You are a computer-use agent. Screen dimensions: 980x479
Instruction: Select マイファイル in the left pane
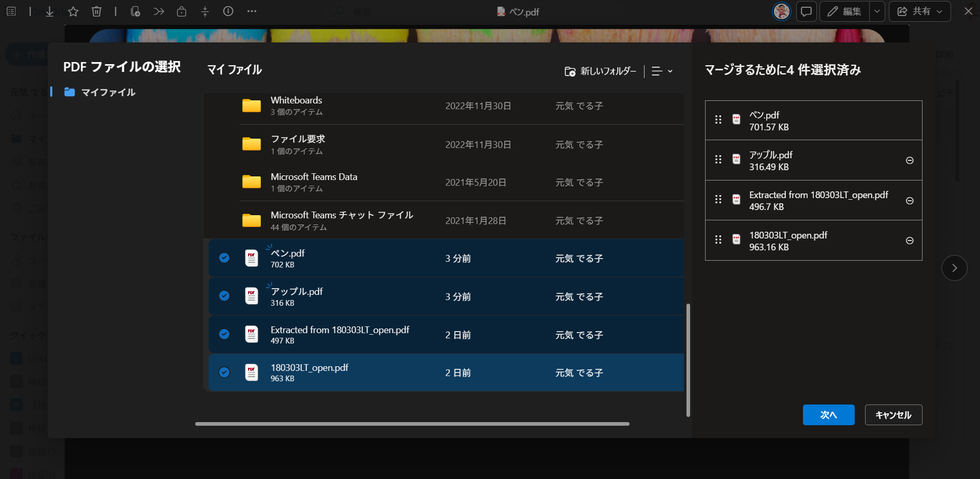[108, 92]
